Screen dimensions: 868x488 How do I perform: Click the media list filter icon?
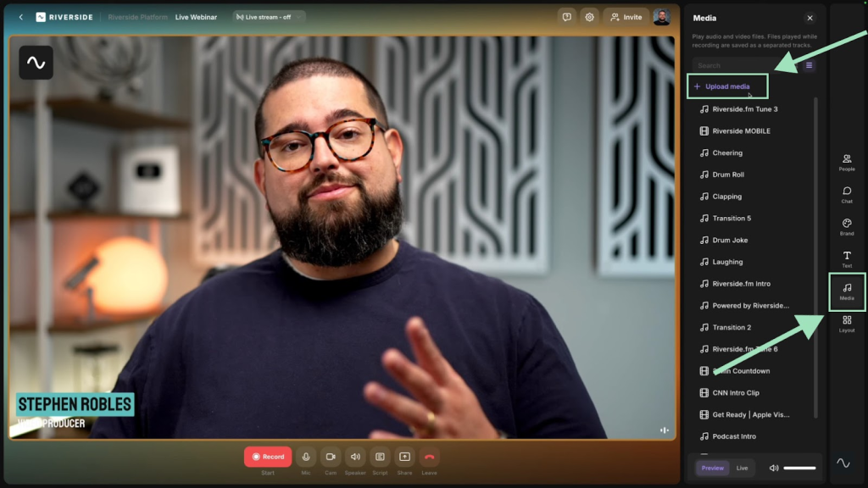point(809,65)
